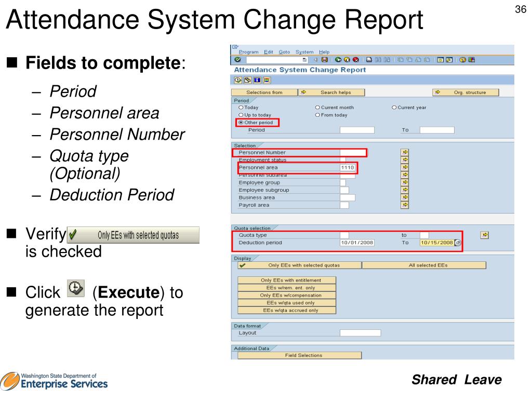Image resolution: width=532 pixels, height=399 pixels.
Task: Click the Search helps button
Action: point(331,92)
